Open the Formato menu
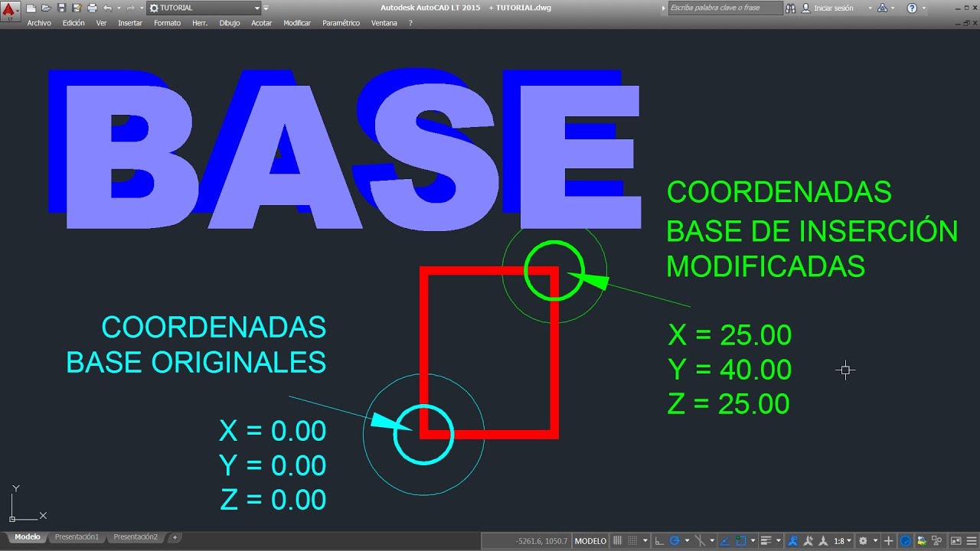The image size is (980, 551). point(167,23)
